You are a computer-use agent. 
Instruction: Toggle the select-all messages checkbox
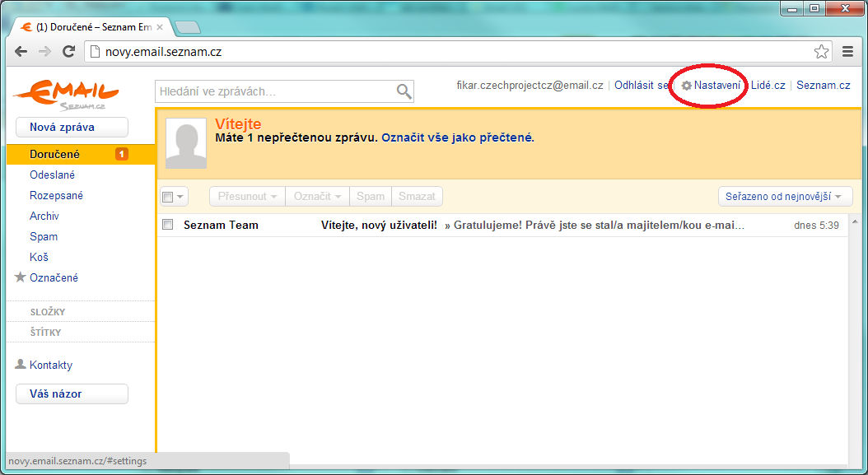point(168,197)
